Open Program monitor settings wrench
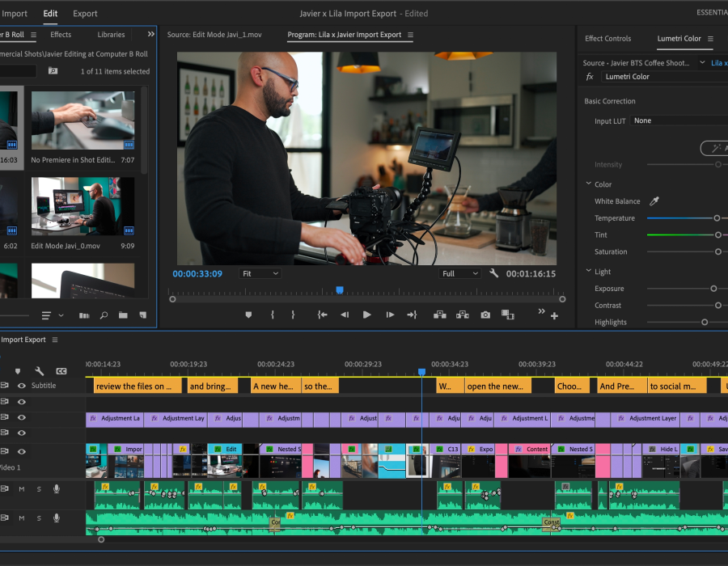728x566 pixels. click(494, 273)
